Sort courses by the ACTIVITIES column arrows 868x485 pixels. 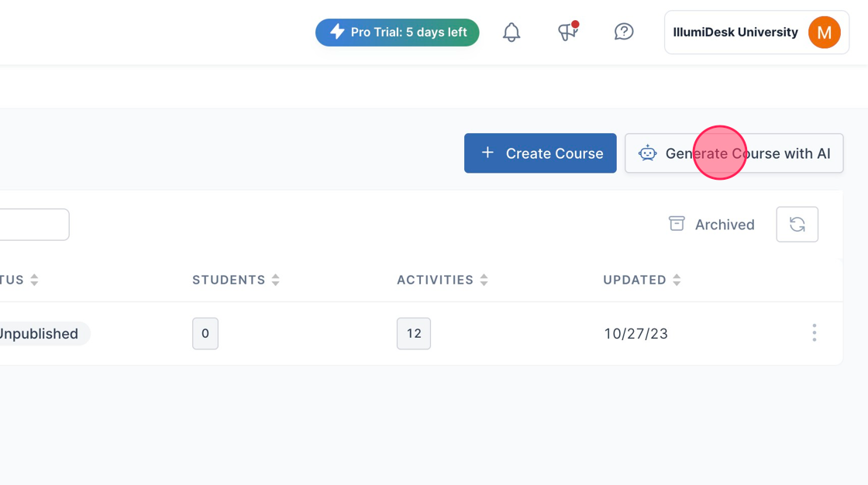coord(484,280)
